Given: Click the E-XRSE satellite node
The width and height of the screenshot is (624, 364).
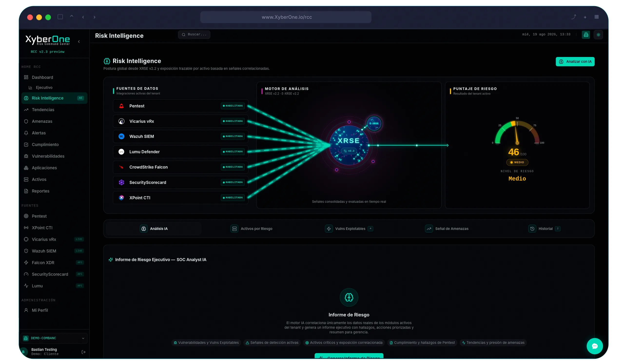Looking at the screenshot, I should tap(374, 124).
